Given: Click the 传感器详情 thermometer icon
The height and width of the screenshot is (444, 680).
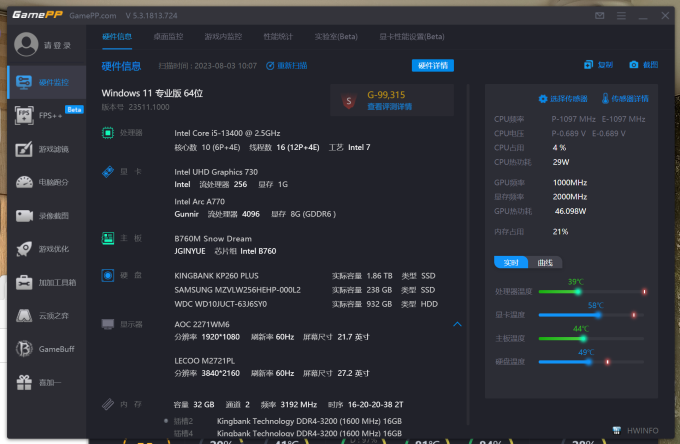Looking at the screenshot, I should pyautogui.click(x=605, y=98).
